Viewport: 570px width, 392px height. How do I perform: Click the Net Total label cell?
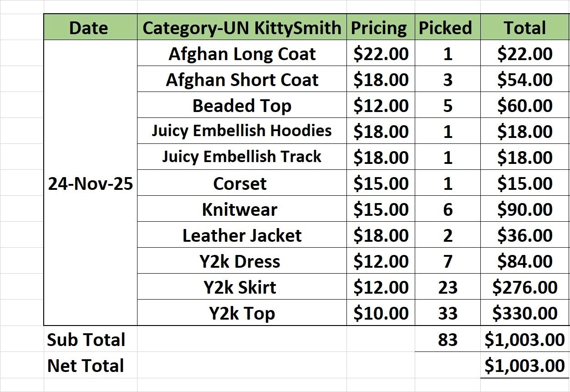[x=91, y=365]
